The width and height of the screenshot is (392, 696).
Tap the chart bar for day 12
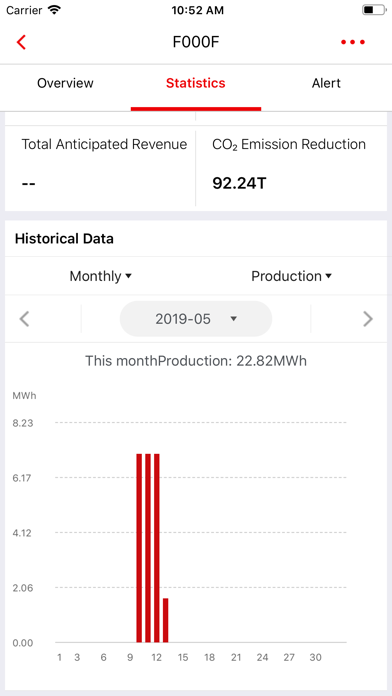pos(157,548)
